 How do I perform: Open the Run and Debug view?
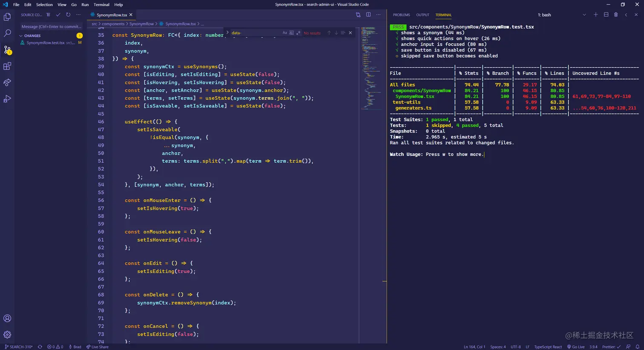pyautogui.click(x=7, y=99)
